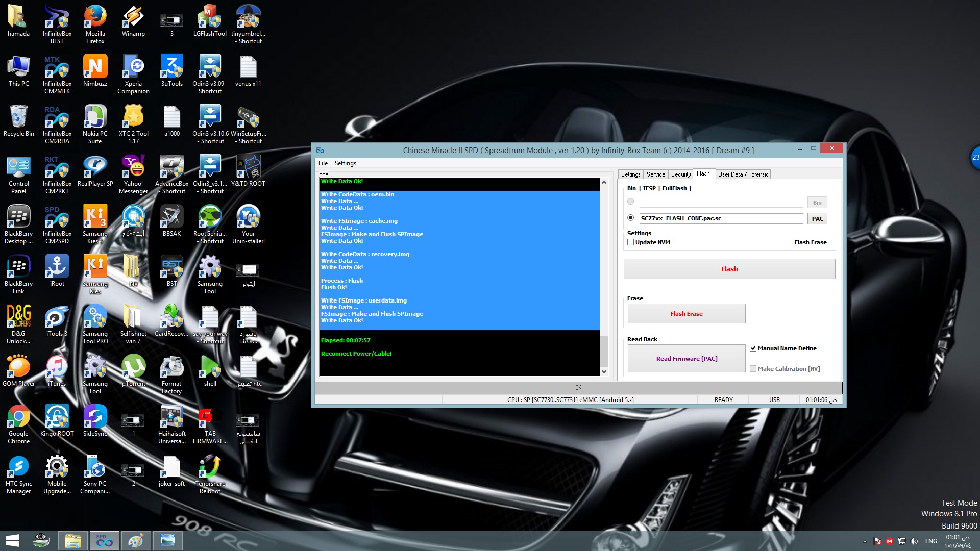Open the 3uTools desktop icon
Image resolution: width=980 pixels, height=551 pixels.
coord(171,70)
